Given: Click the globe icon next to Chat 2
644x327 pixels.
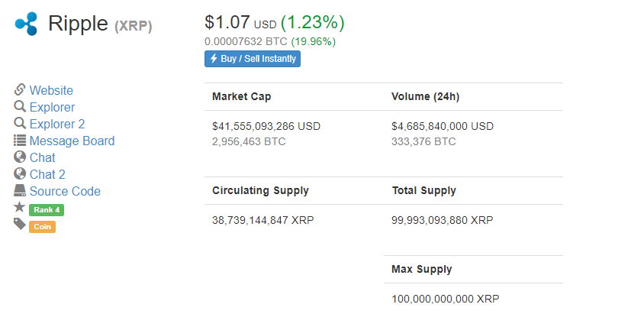Looking at the screenshot, I should 20,173.
